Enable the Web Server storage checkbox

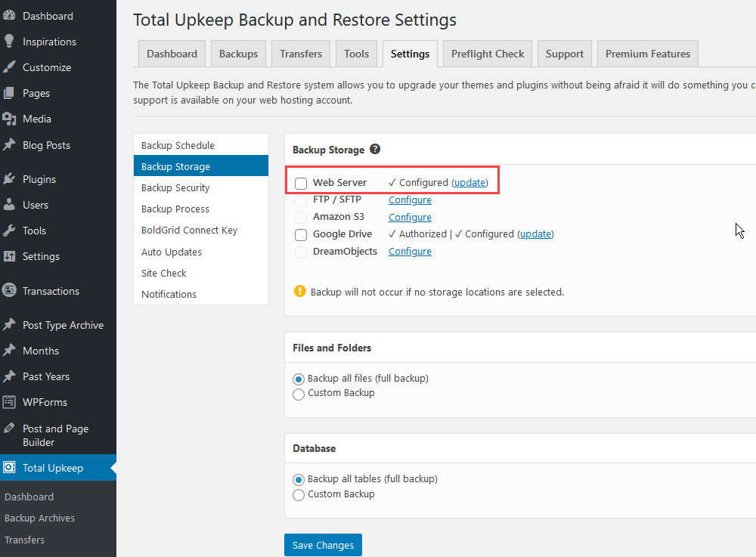click(301, 183)
